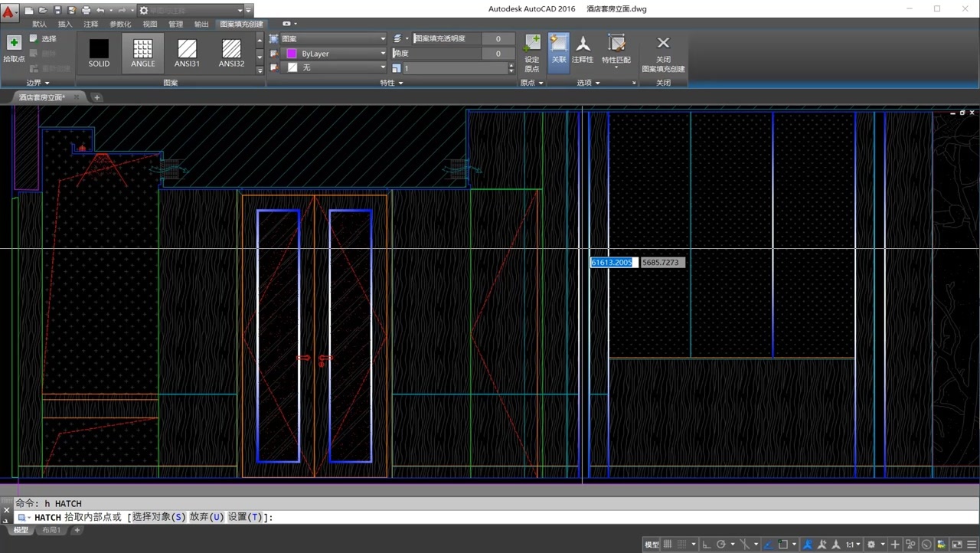Open the 视图 ribbon tab
The height and width of the screenshot is (553, 980).
pos(150,25)
